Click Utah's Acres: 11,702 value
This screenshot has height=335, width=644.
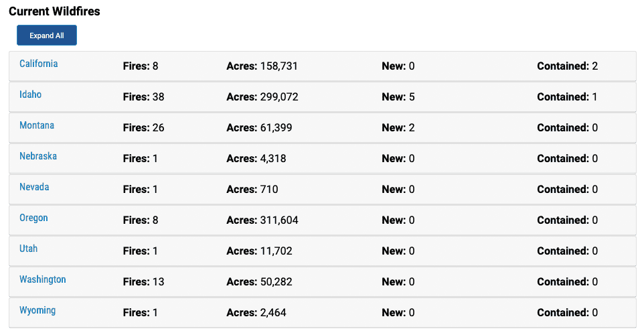[x=259, y=251]
